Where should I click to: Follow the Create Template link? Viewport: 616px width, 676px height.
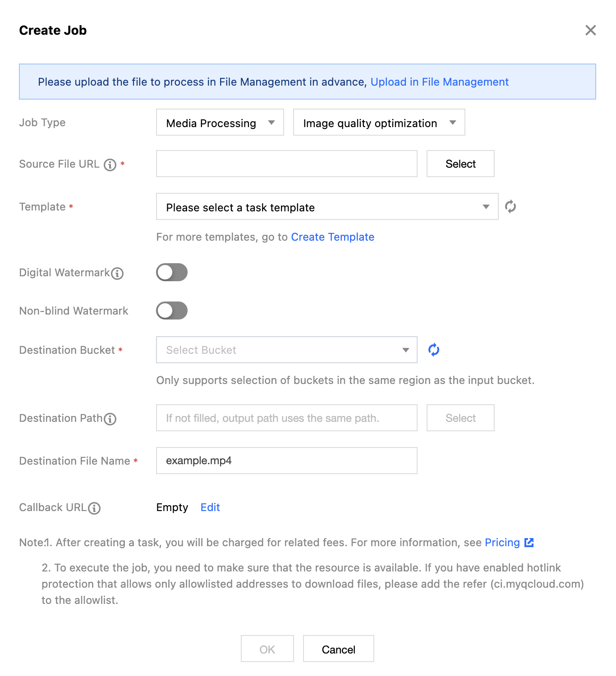332,237
